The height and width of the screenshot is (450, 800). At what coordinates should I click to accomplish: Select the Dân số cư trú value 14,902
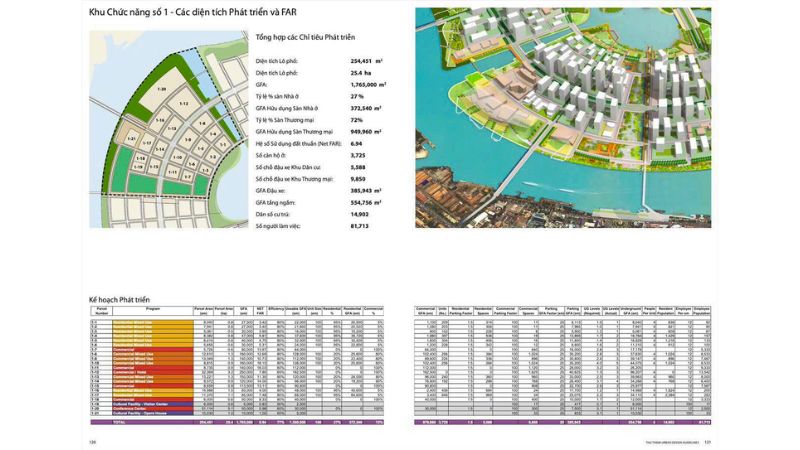pyautogui.click(x=361, y=214)
